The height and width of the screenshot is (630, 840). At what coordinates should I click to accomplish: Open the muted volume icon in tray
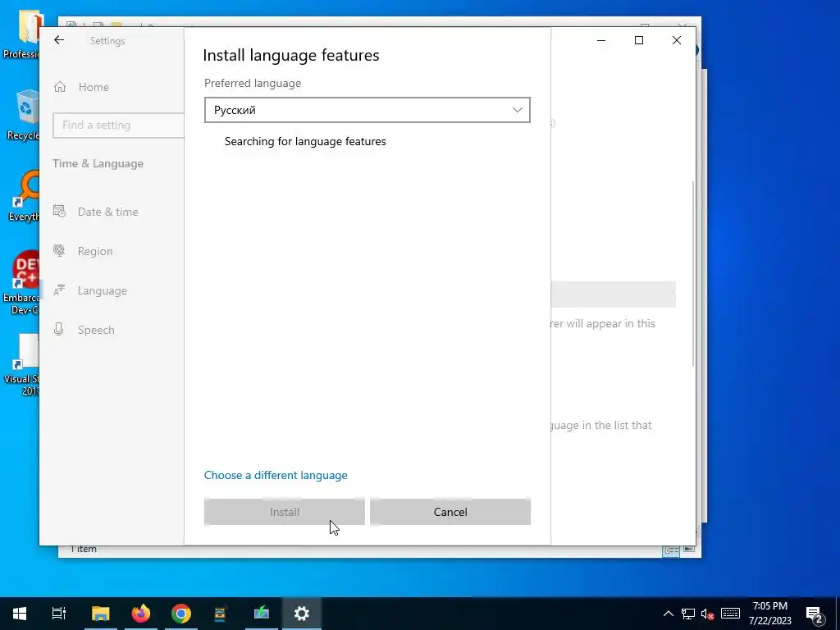tap(707, 614)
